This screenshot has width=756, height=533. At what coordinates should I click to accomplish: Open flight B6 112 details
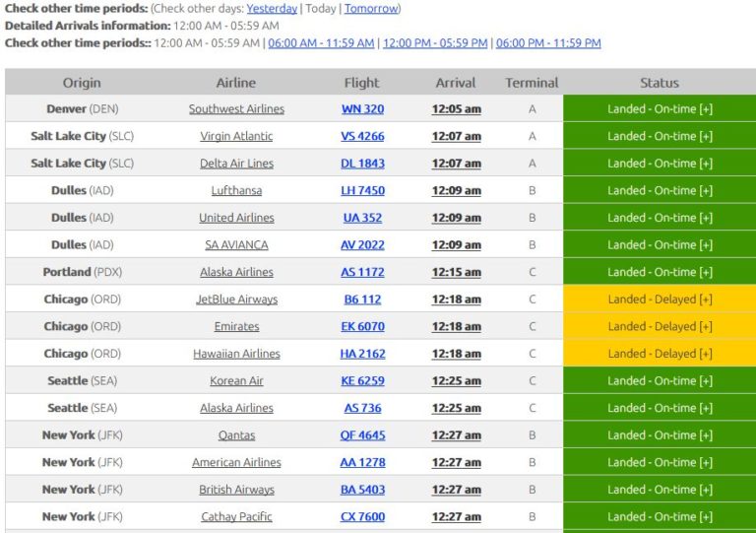point(362,300)
